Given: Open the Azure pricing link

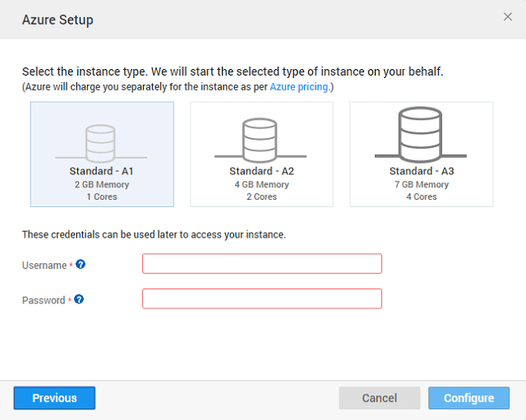Looking at the screenshot, I should click(299, 86).
